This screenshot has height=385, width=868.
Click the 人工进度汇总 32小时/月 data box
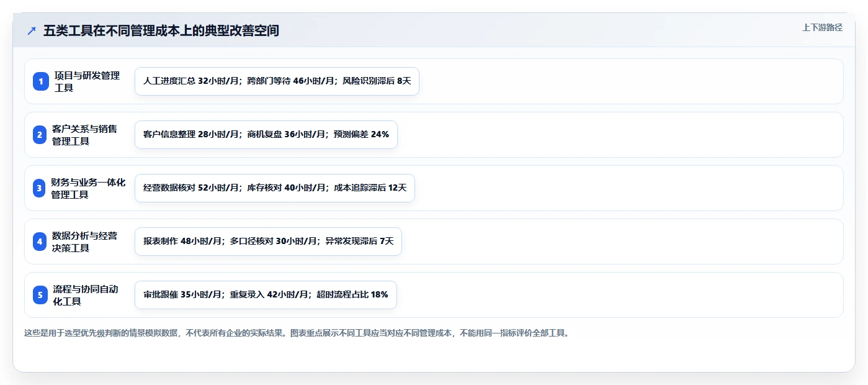pyautogui.click(x=277, y=81)
